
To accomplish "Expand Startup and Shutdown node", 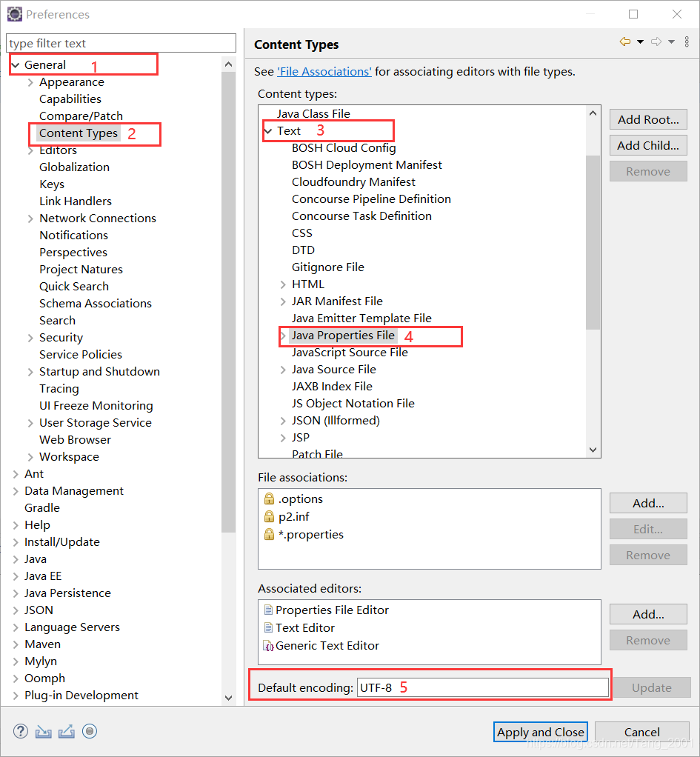I will pyautogui.click(x=30, y=372).
